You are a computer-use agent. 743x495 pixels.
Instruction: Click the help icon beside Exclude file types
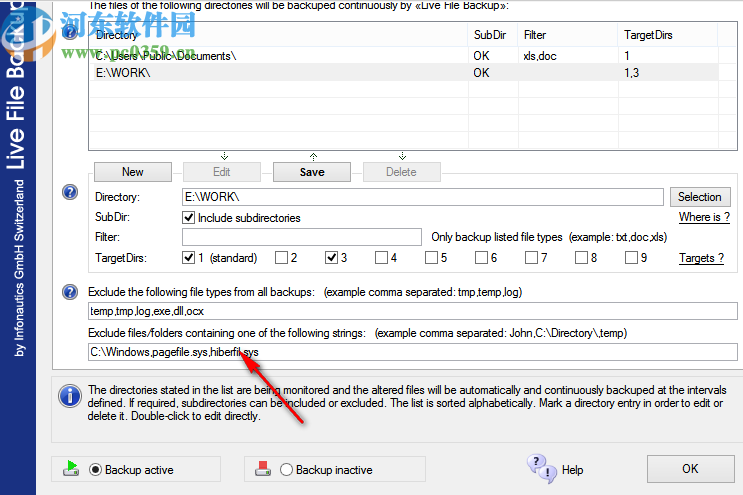(70, 292)
